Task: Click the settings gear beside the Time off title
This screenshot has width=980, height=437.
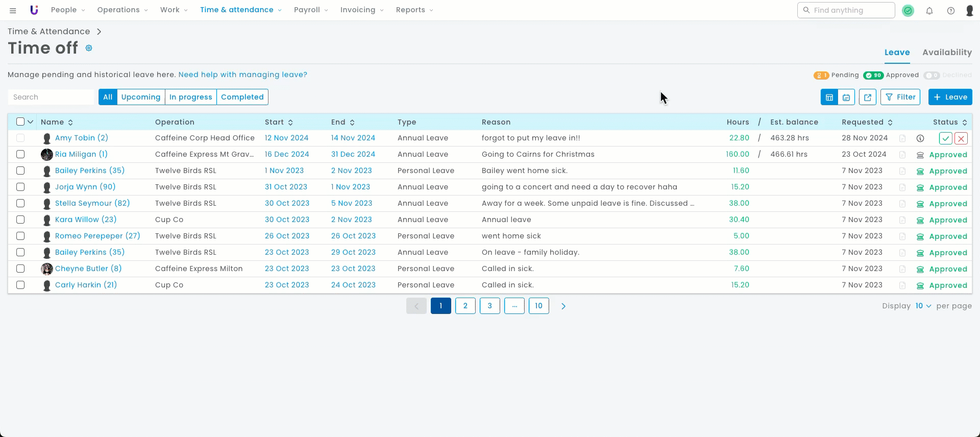Action: pyautogui.click(x=89, y=48)
